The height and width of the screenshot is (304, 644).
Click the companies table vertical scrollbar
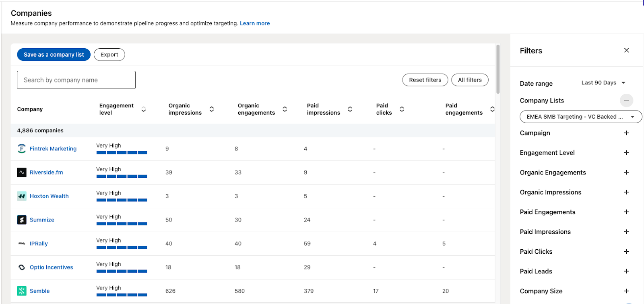(498, 69)
